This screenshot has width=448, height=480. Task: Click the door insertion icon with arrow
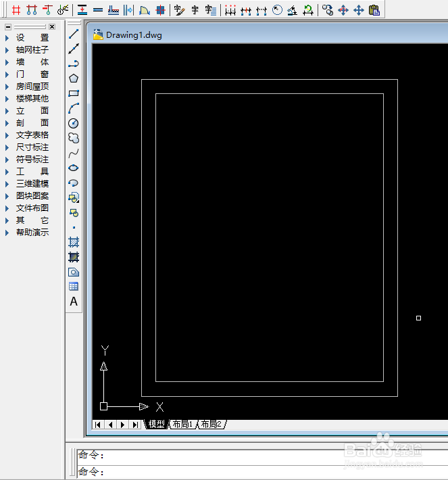click(128, 10)
